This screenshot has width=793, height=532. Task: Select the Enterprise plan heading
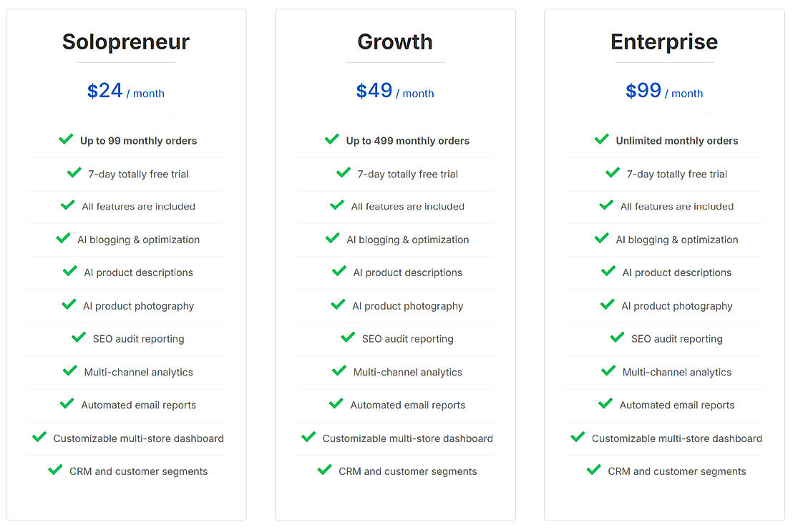(x=664, y=41)
